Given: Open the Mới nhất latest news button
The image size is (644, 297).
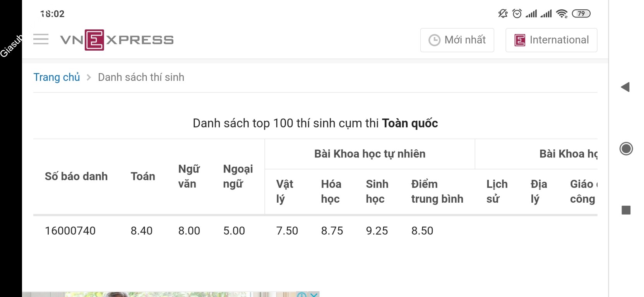Looking at the screenshot, I should coord(457,40).
